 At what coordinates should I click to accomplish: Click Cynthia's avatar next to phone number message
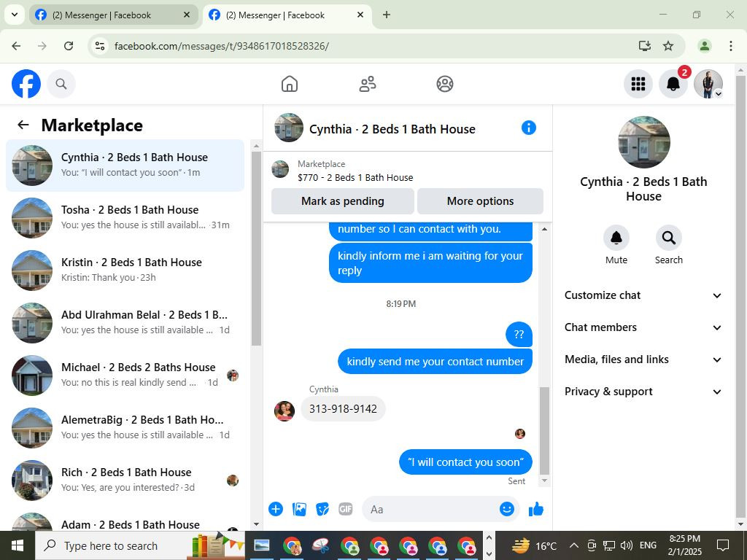coord(285,411)
